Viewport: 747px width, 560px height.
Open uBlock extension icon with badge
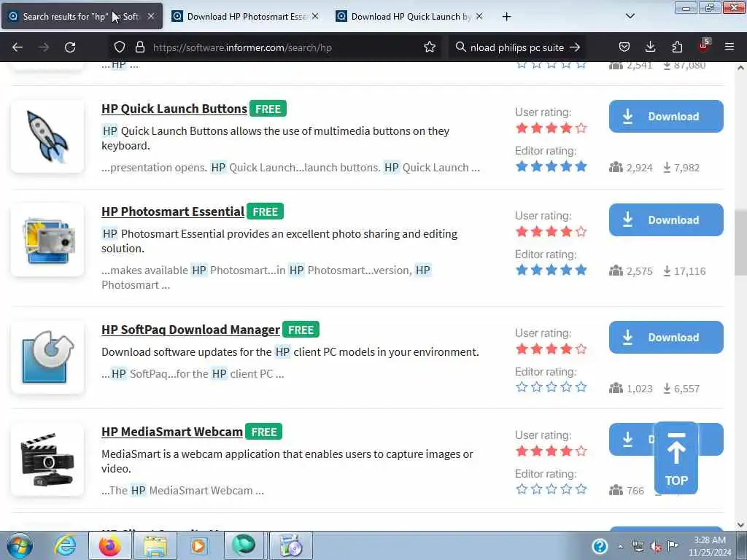704,46
